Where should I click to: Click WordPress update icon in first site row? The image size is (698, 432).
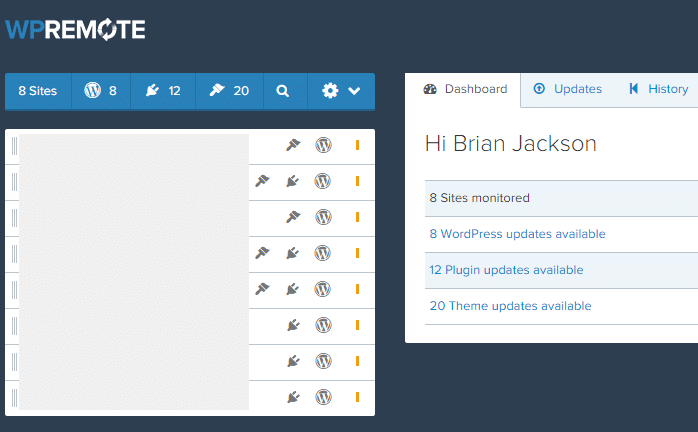point(324,145)
